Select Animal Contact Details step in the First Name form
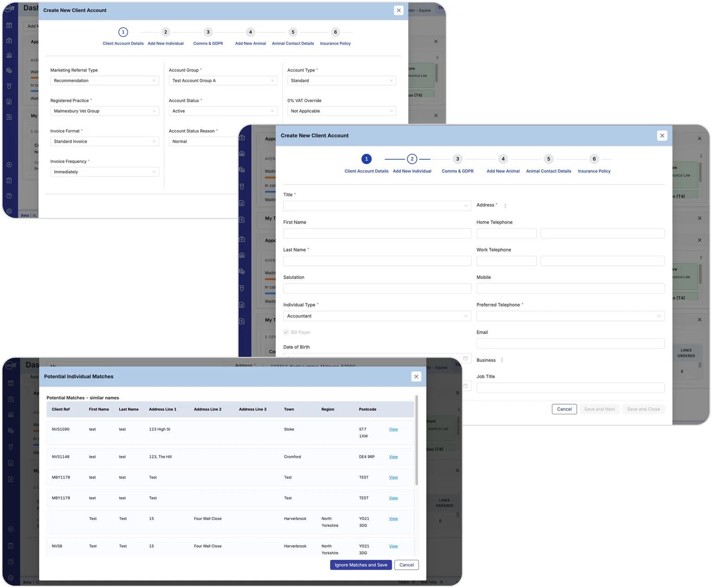 pos(549,164)
